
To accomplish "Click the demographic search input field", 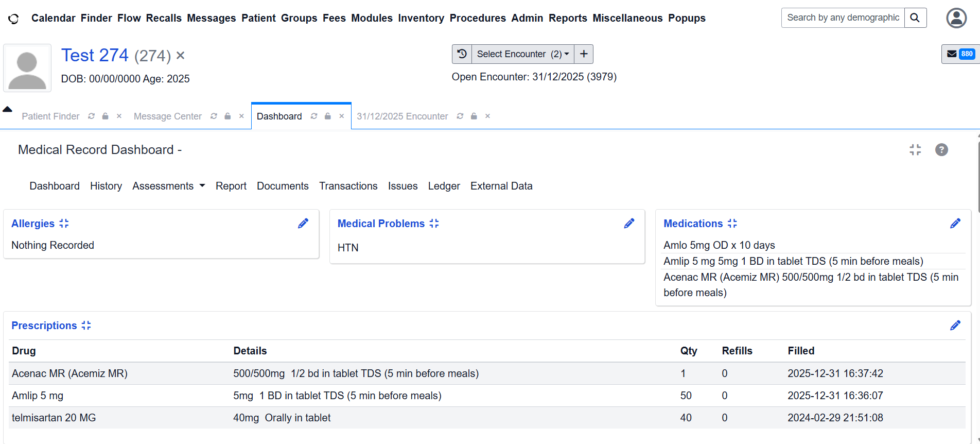I will [843, 18].
